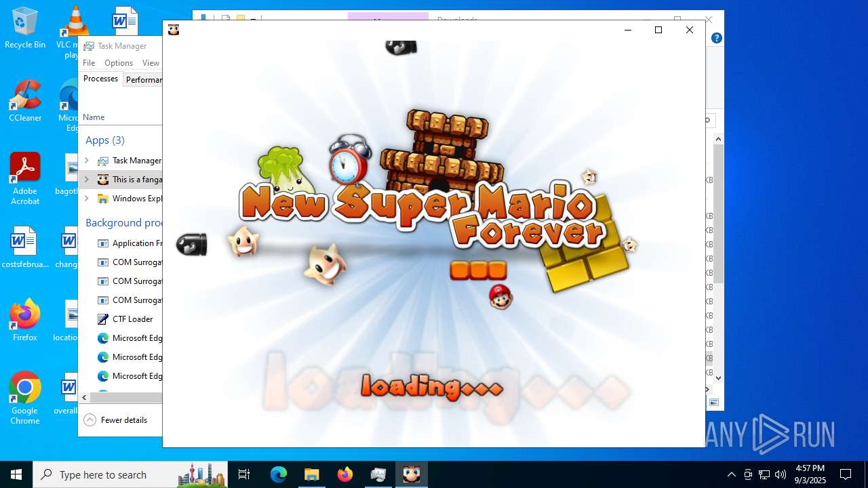868x488 pixels.
Task: Select the CTF Loader process
Action: 121,319
